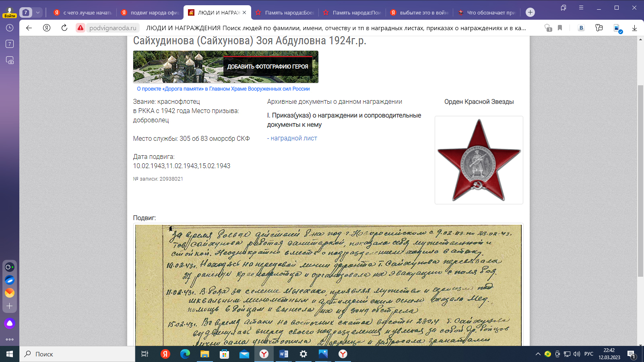Open Settings gear on taskbar
This screenshot has height=362, width=644.
coord(303,354)
